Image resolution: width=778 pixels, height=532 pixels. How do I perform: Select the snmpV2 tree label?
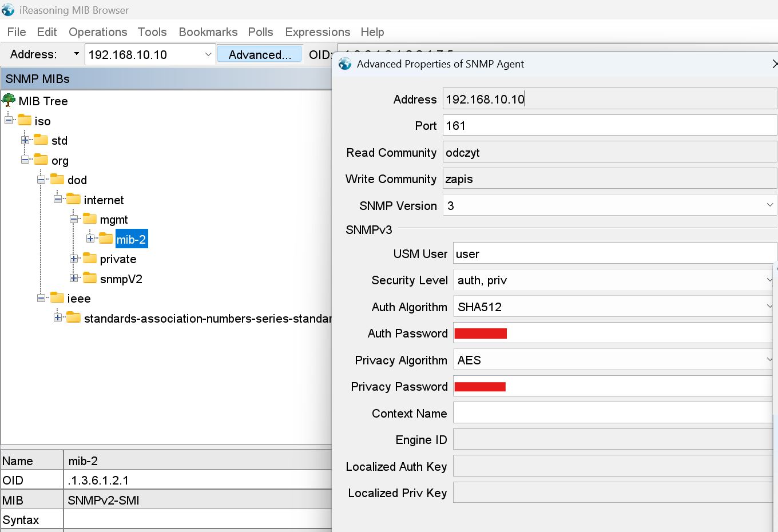click(121, 279)
